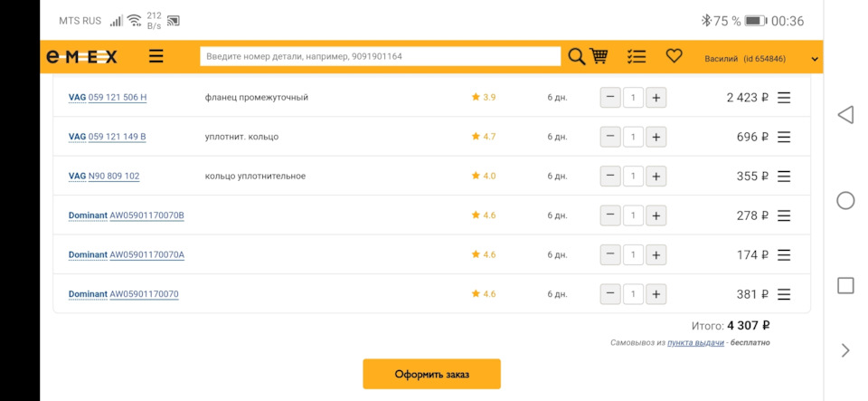Click the emex logo

(x=81, y=56)
